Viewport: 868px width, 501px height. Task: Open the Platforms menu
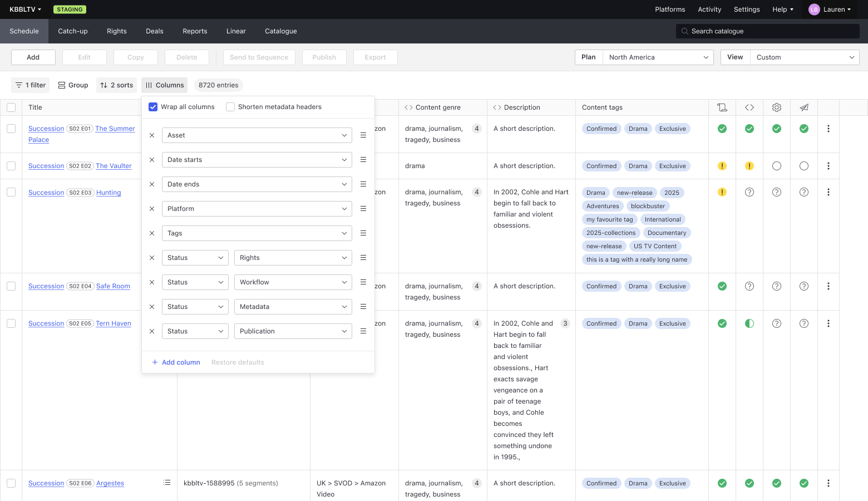pyautogui.click(x=670, y=9)
